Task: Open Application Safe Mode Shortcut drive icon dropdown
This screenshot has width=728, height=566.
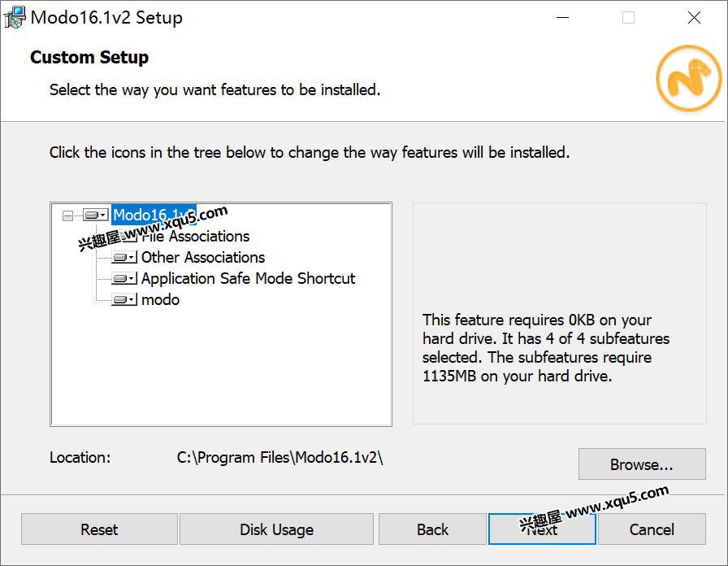Action: 124,278
